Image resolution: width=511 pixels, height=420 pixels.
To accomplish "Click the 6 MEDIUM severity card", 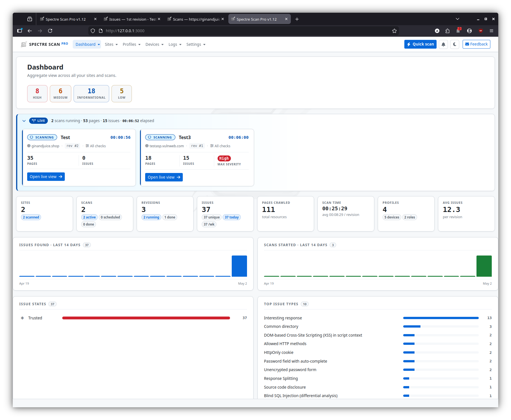I will [x=61, y=94].
